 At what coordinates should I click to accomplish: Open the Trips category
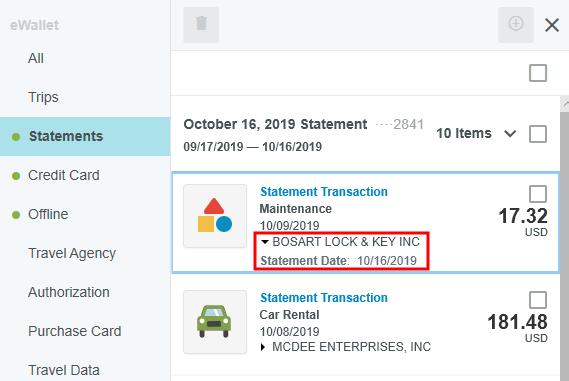click(x=43, y=97)
